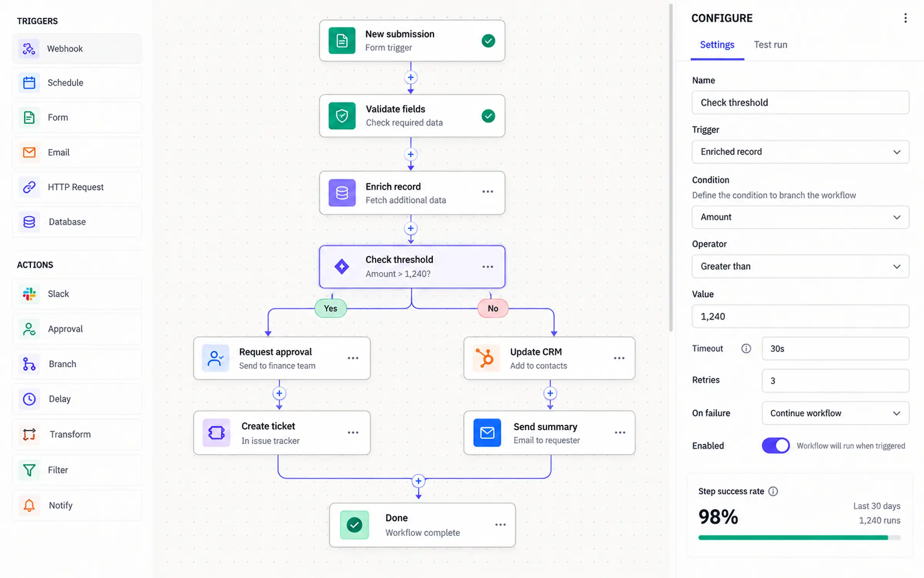The height and width of the screenshot is (578, 924).
Task: Pick the Filter funnel icon
Action: [x=29, y=470]
